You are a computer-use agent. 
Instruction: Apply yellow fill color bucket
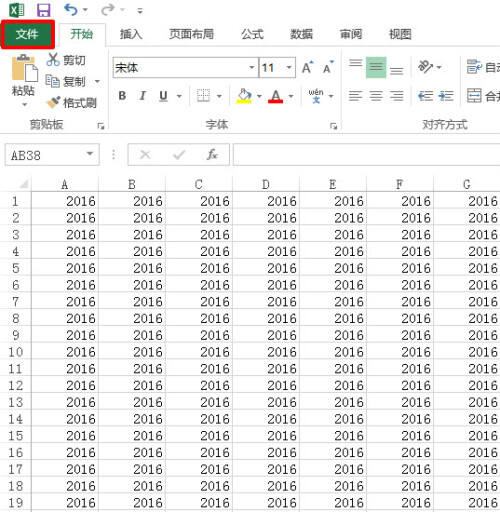click(244, 96)
